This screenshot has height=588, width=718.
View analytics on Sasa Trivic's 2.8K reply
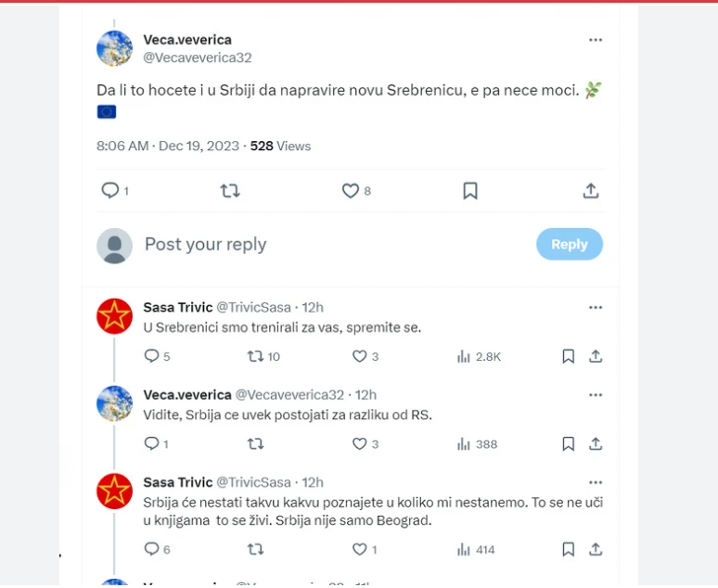click(465, 356)
